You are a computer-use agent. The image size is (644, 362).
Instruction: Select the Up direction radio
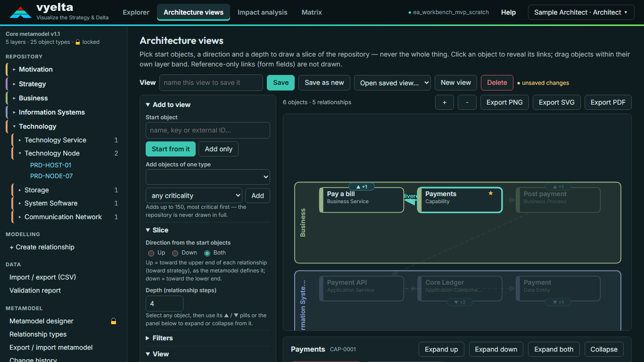151,253
